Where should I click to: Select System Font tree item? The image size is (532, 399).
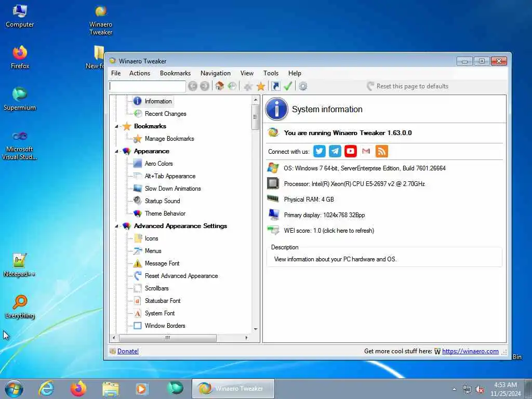tap(159, 313)
